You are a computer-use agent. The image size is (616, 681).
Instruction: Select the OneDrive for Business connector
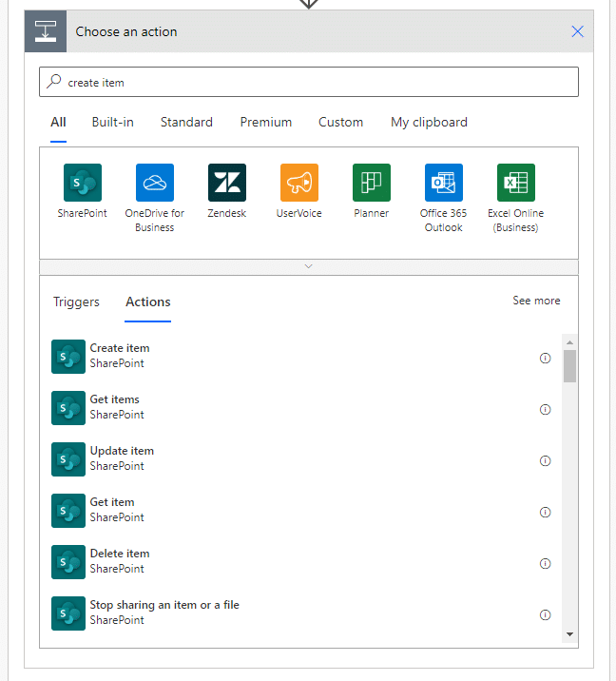[x=155, y=183]
